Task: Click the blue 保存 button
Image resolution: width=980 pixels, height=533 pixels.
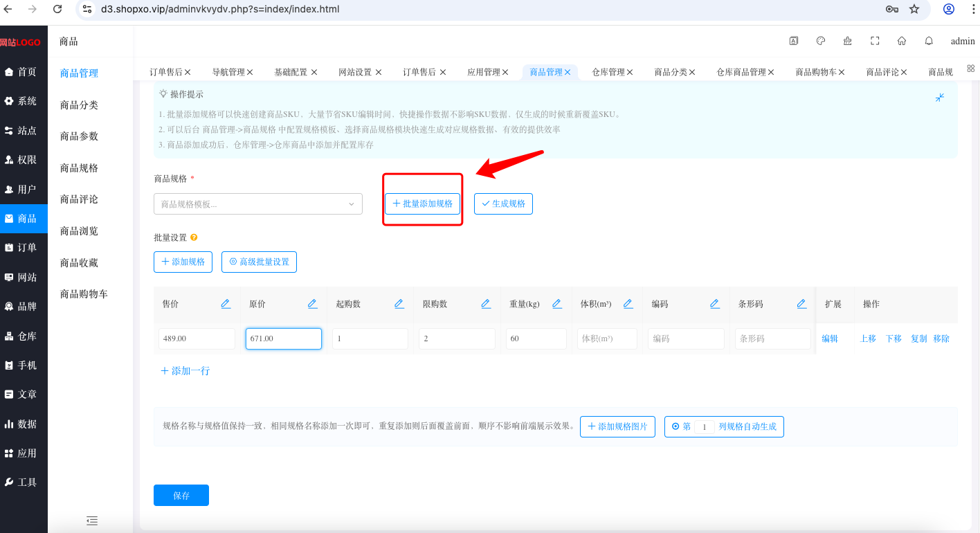Action: [x=181, y=496]
